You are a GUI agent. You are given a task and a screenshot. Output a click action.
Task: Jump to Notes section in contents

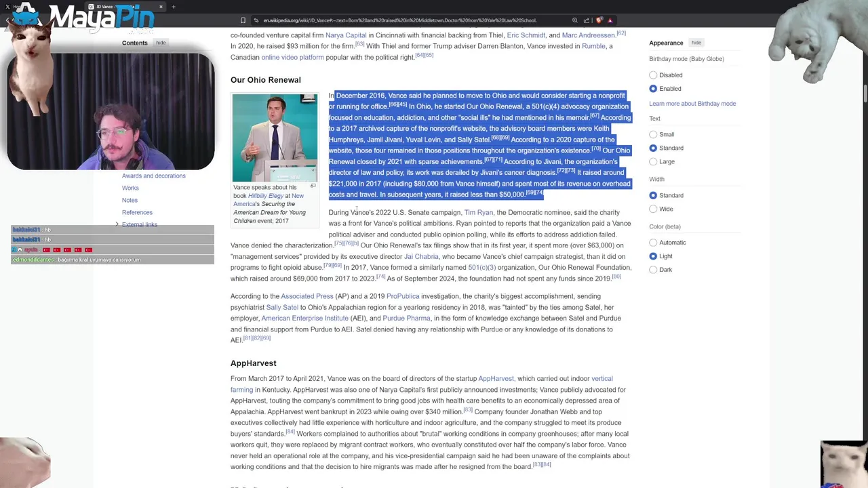(130, 200)
